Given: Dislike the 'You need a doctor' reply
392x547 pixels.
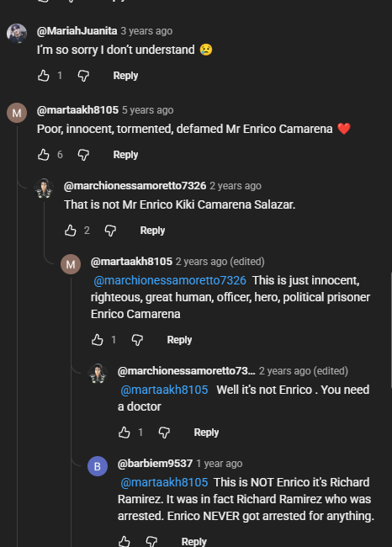Looking at the screenshot, I should (x=164, y=433).
